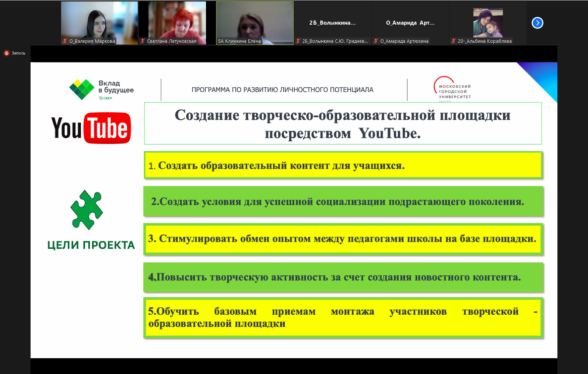Click muted mic icon for О_Амарида Артюхина
The height and width of the screenshot is (374, 588).
point(376,41)
